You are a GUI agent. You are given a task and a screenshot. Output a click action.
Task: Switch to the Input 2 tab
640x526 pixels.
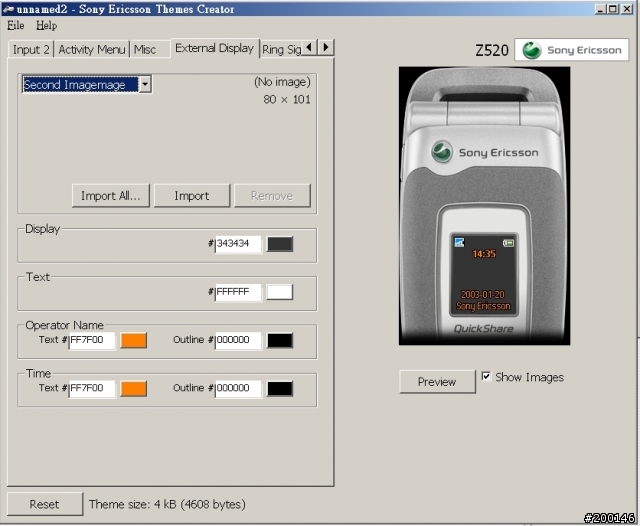click(31, 49)
